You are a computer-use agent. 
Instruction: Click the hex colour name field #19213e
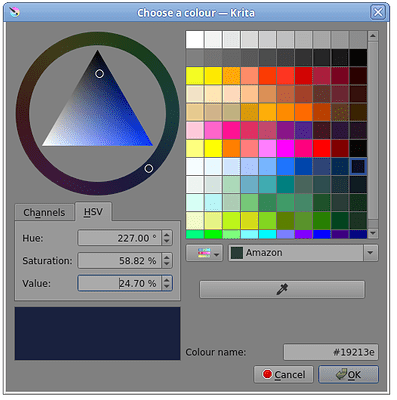click(x=331, y=352)
